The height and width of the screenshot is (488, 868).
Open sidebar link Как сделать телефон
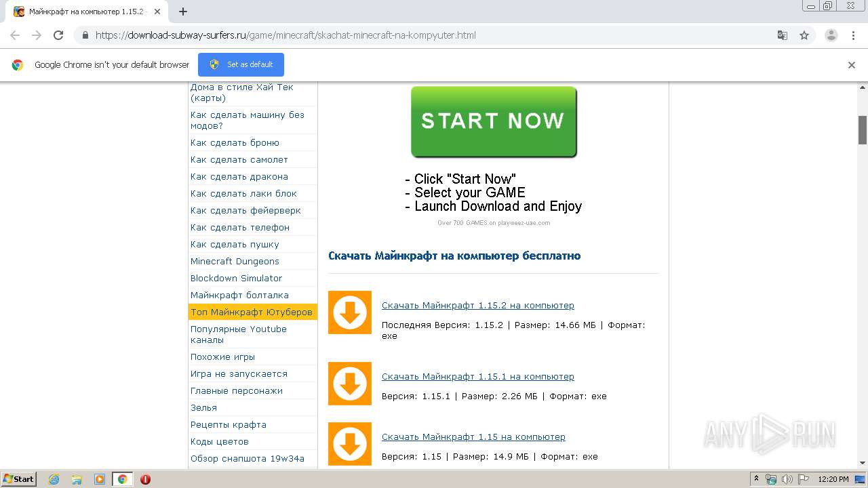click(240, 228)
